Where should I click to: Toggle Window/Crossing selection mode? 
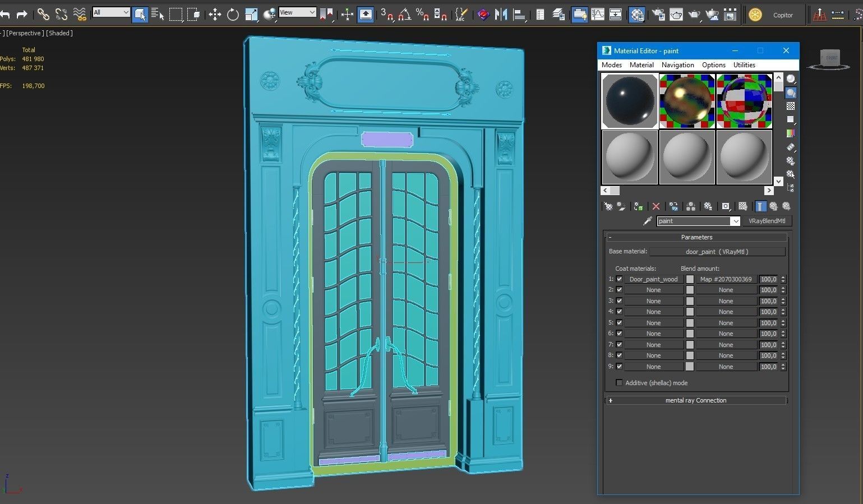coord(194,15)
